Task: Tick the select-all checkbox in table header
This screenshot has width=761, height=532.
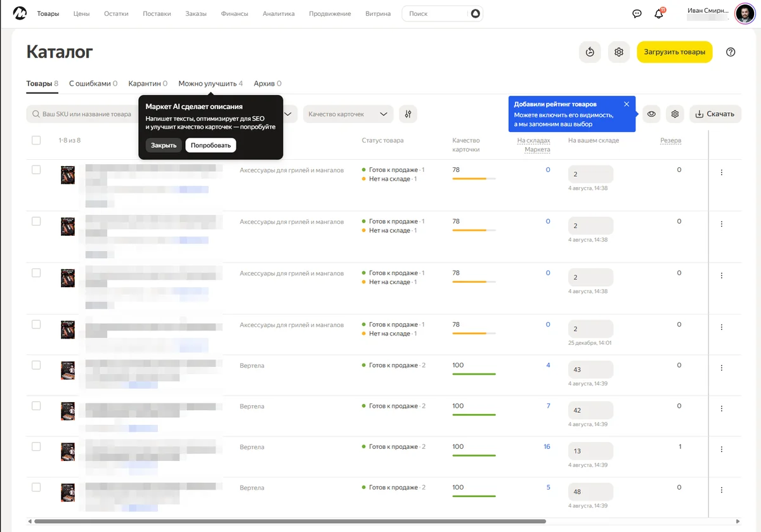Action: point(36,140)
